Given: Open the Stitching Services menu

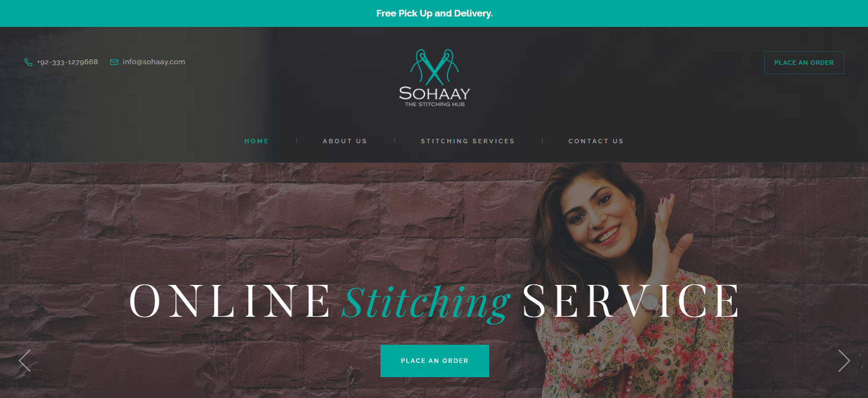Looking at the screenshot, I should (x=468, y=141).
